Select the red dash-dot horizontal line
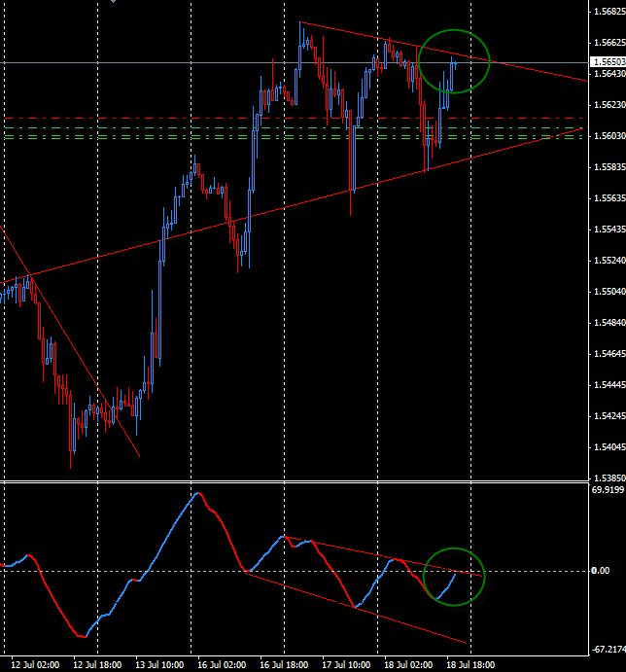 [294, 118]
